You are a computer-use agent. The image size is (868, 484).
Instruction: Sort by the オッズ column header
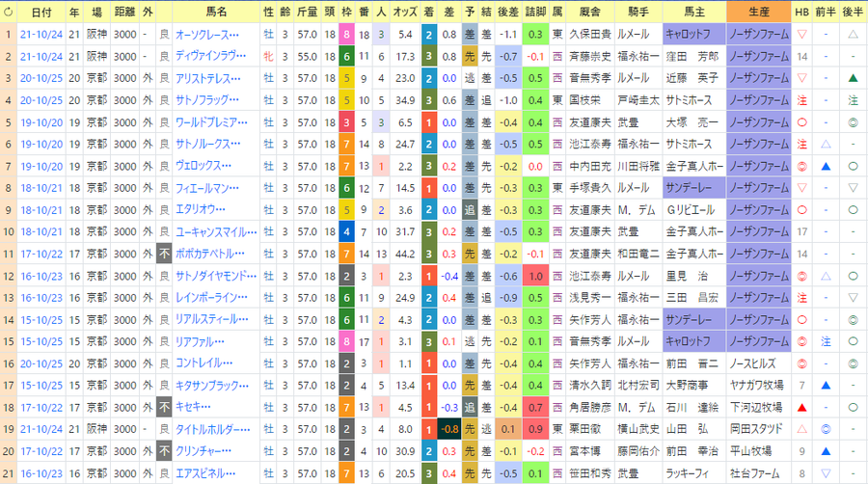point(405,12)
